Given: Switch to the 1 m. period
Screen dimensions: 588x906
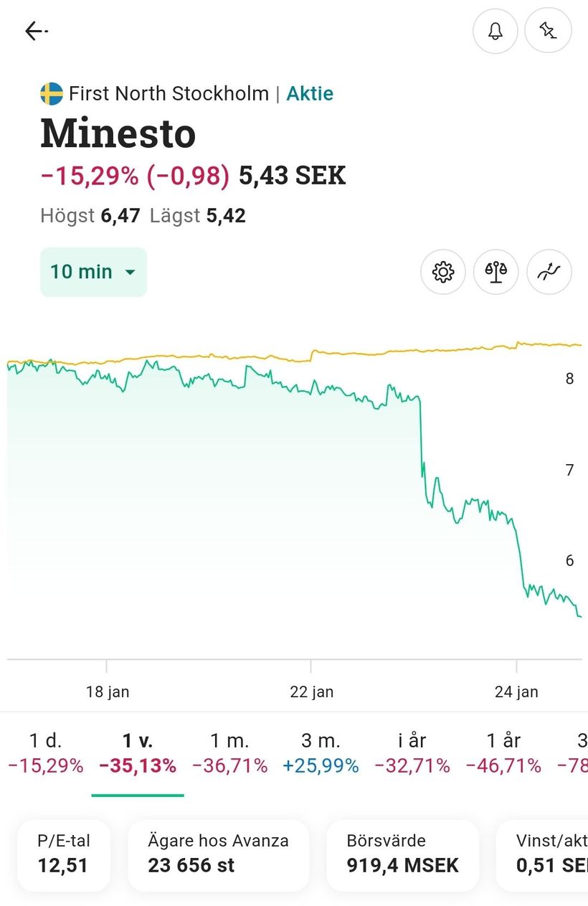Looking at the screenshot, I should 229,753.
